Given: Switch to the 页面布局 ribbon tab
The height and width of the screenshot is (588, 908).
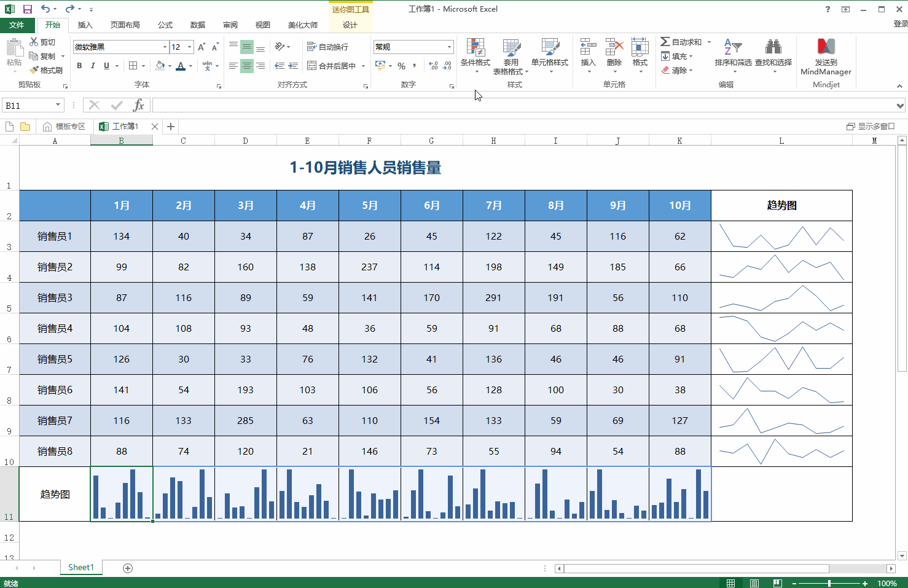Looking at the screenshot, I should tap(125, 25).
